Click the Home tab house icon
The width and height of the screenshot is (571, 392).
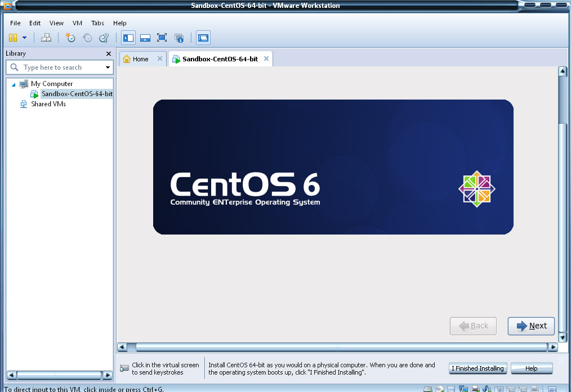126,58
